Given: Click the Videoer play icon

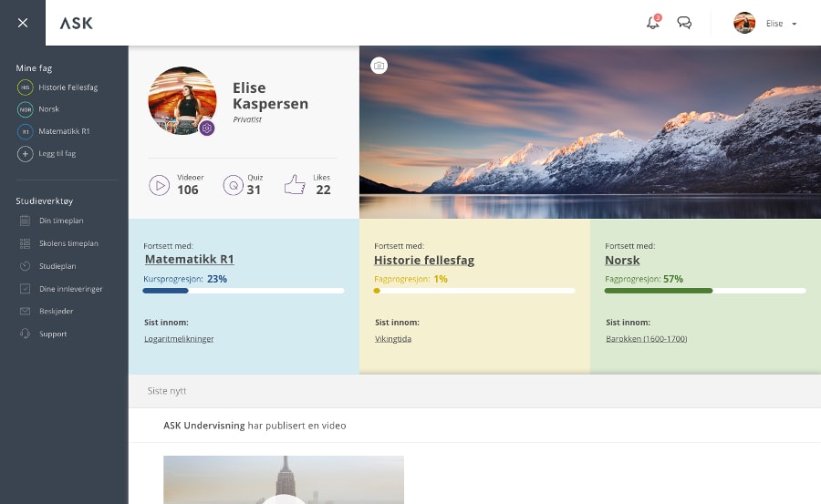Looking at the screenshot, I should [159, 185].
